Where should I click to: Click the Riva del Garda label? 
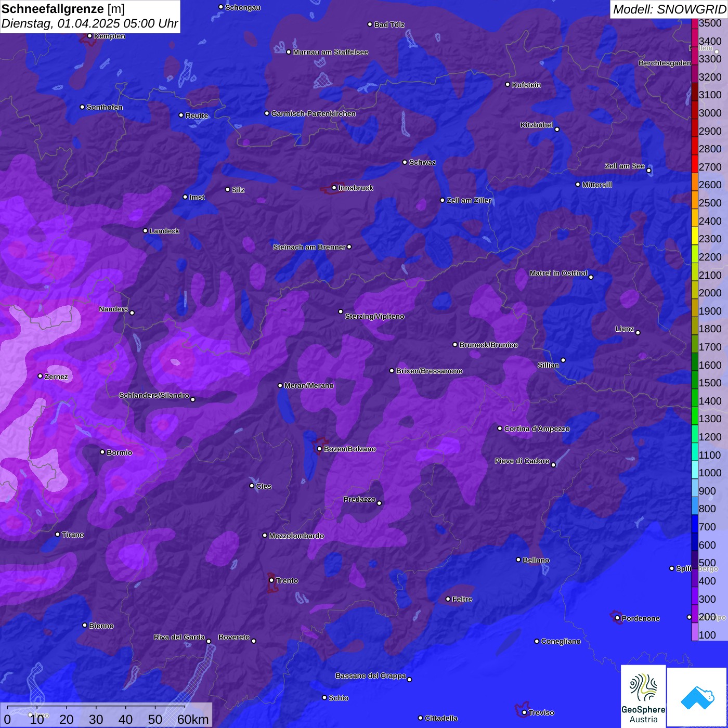tap(179, 637)
